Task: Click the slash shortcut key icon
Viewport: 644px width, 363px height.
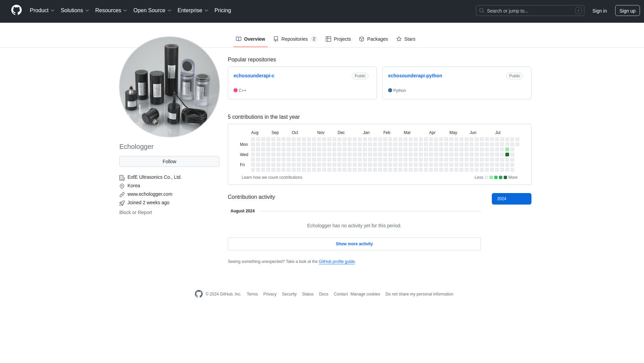Action: (578, 11)
